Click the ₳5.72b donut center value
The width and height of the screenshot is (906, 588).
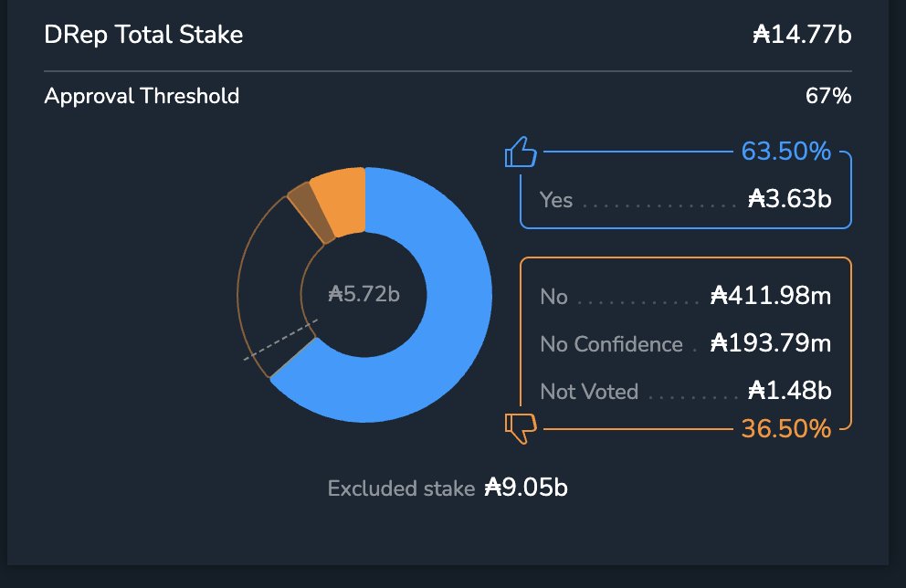[363, 295]
